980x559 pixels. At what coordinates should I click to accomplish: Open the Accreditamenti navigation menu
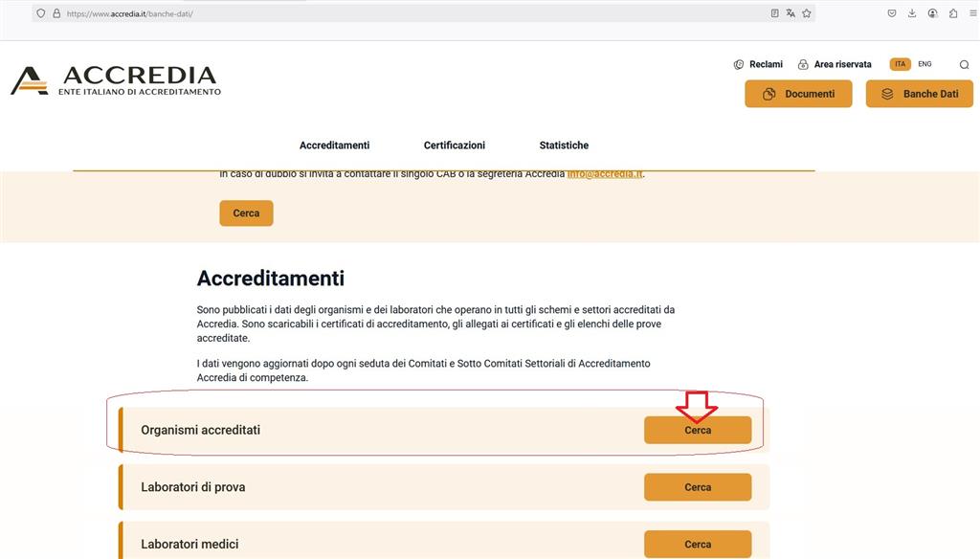coord(334,145)
